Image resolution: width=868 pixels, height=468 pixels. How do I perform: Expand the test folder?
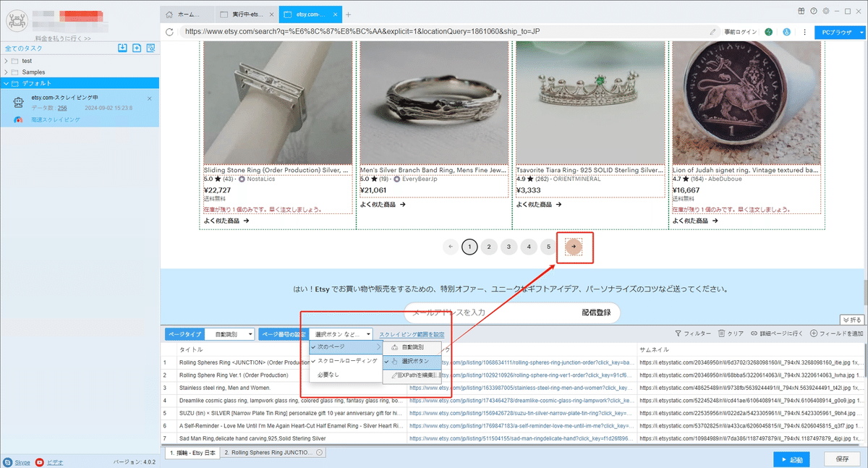point(6,61)
